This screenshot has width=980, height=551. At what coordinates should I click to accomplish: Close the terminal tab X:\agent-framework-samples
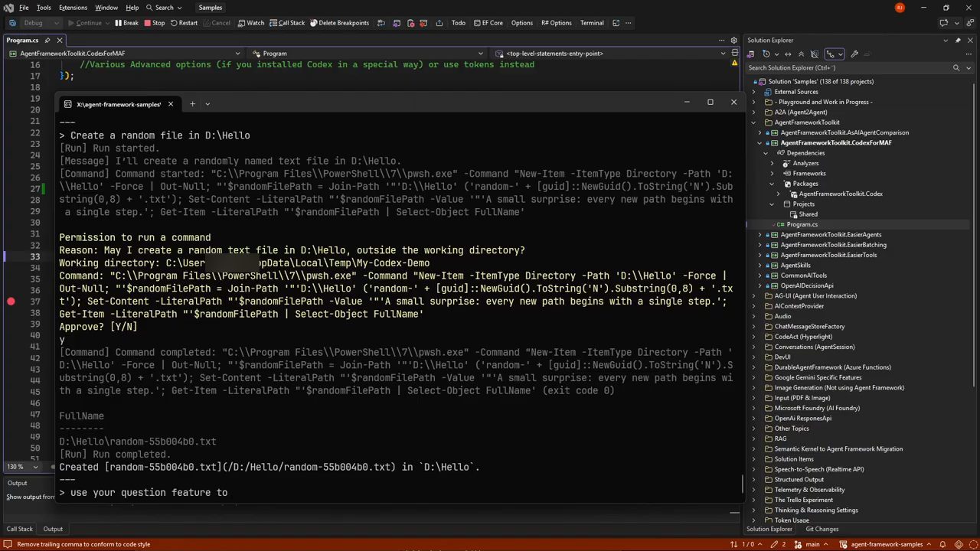170,104
